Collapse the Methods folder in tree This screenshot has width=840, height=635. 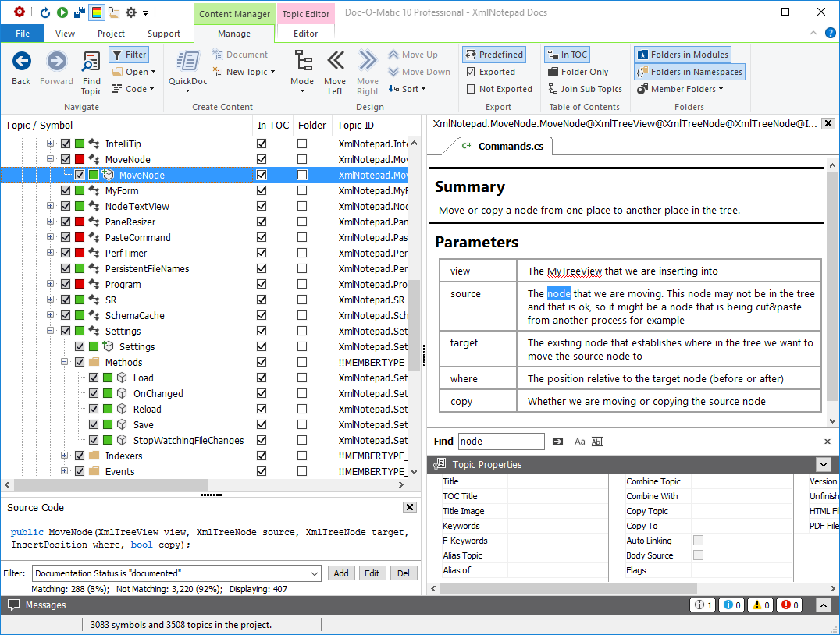(66, 362)
